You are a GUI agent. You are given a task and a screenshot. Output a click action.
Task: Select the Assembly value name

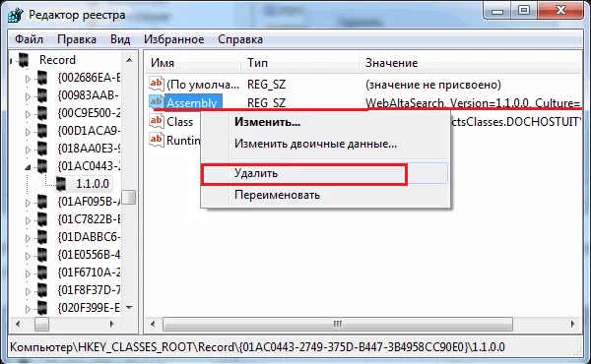click(x=192, y=102)
